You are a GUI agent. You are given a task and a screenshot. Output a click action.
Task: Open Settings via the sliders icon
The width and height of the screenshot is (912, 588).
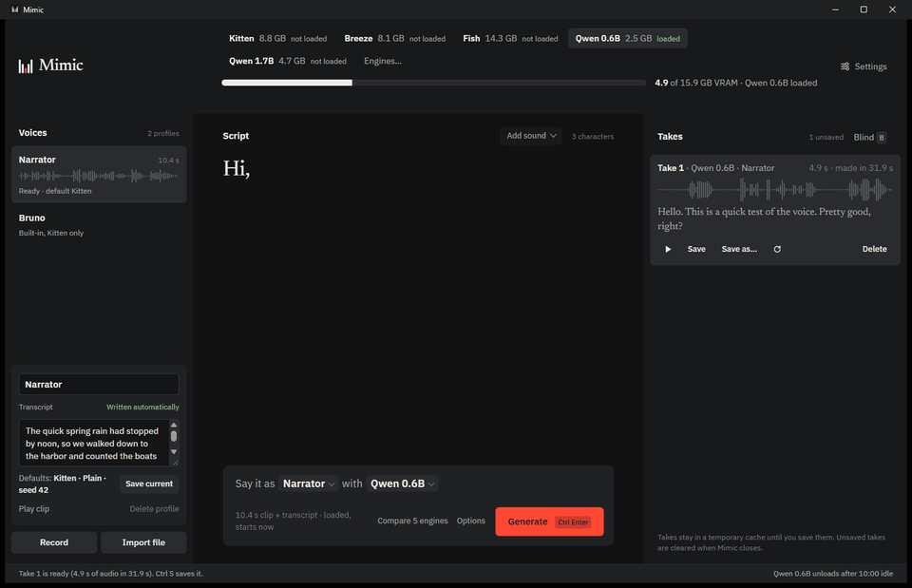click(x=845, y=66)
